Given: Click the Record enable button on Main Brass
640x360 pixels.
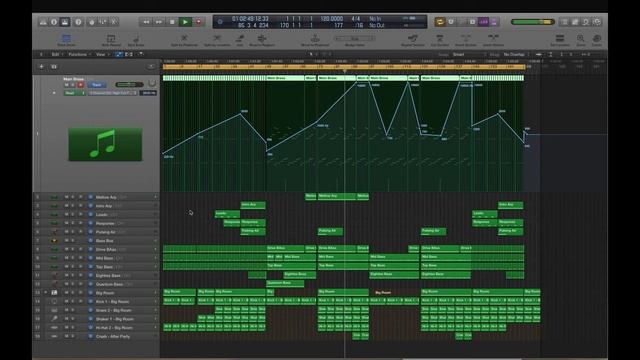Looking at the screenshot, I should coord(81,85).
